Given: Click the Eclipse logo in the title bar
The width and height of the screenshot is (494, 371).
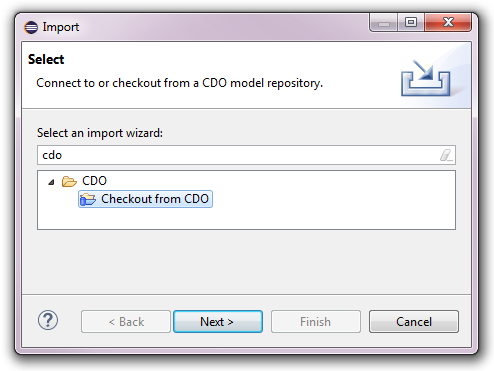Looking at the screenshot, I should [x=31, y=27].
